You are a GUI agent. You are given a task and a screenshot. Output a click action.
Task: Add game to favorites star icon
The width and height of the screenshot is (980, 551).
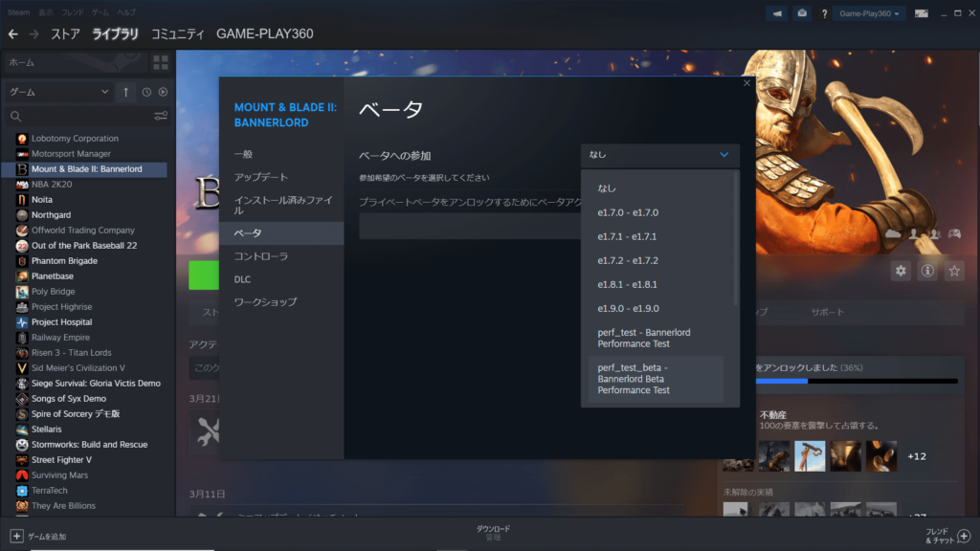[x=954, y=271]
